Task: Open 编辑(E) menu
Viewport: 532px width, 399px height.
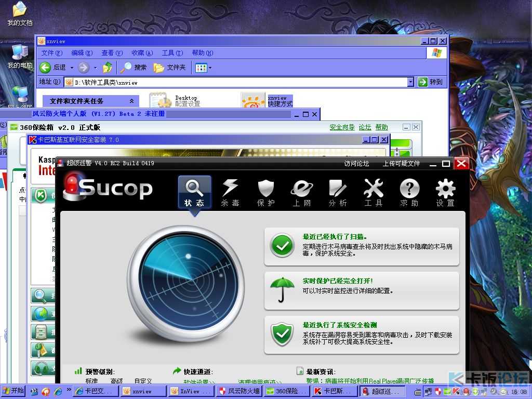Action: tap(82, 53)
